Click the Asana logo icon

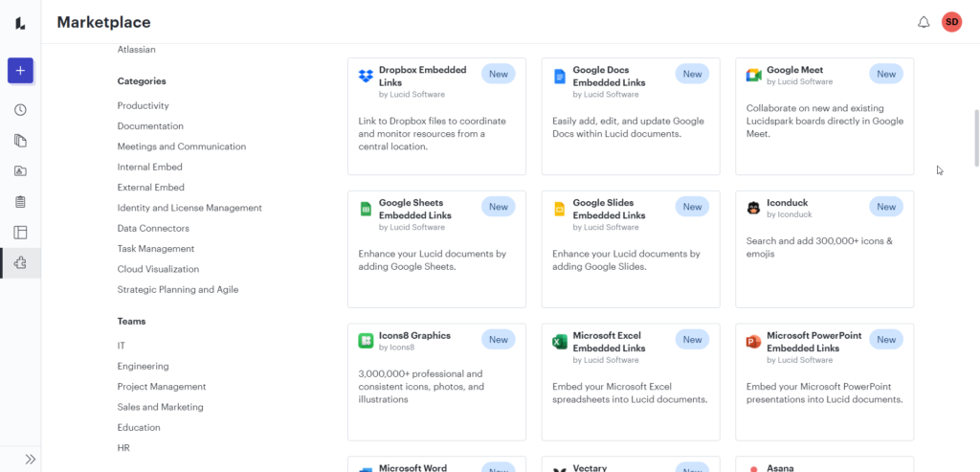[754, 469]
